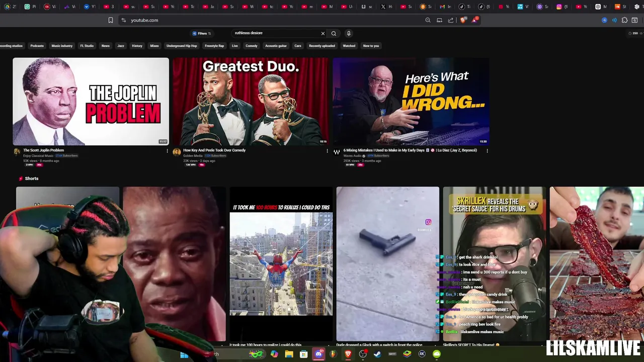Open FL Studio from the taskbar
Image resolution: width=644 pixels, height=362 pixels.
tap(333, 354)
